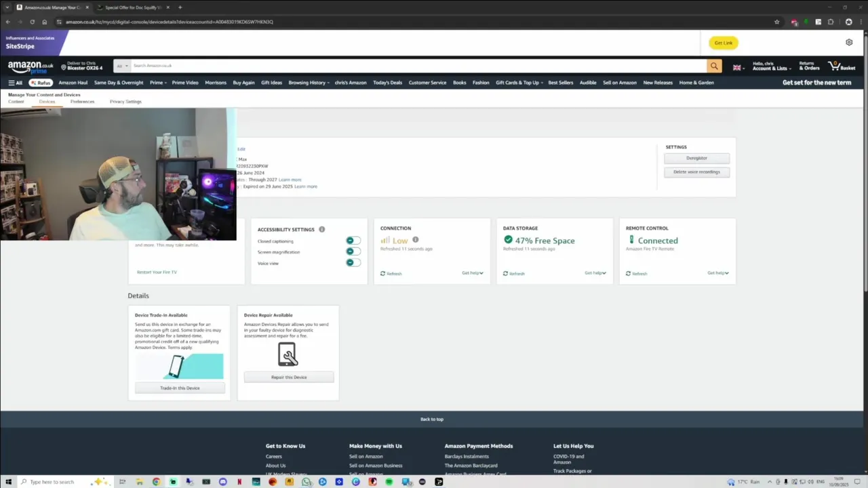Refresh the Connection status
The width and height of the screenshot is (868, 488).
391,274
